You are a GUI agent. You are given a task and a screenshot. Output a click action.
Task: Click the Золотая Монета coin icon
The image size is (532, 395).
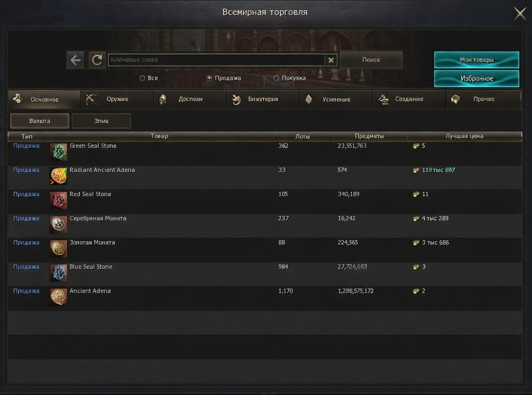coord(58,249)
